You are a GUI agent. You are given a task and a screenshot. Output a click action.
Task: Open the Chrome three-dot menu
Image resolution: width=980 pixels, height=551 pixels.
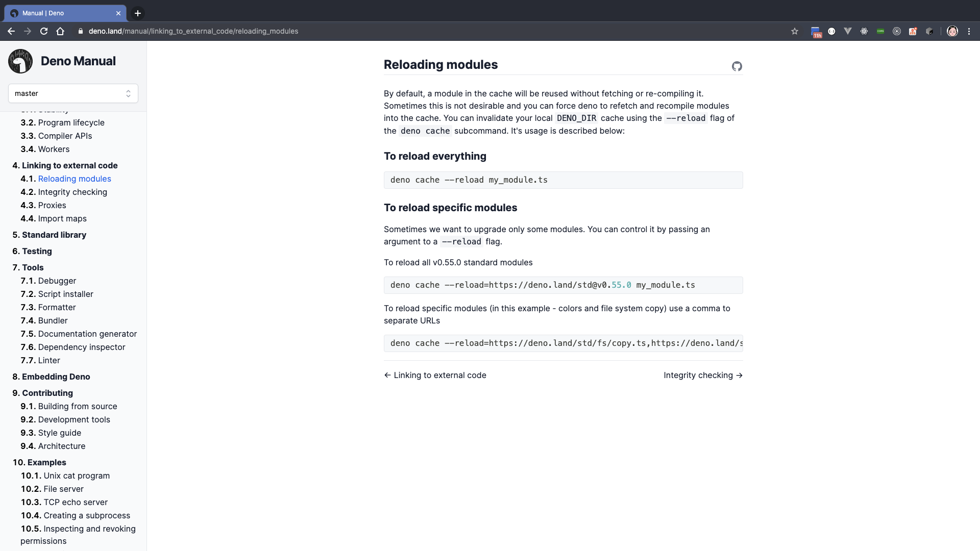[969, 31]
